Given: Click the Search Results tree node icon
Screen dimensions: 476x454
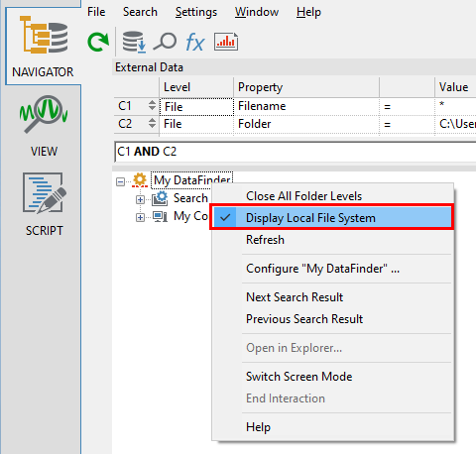Looking at the screenshot, I should pos(160,198).
